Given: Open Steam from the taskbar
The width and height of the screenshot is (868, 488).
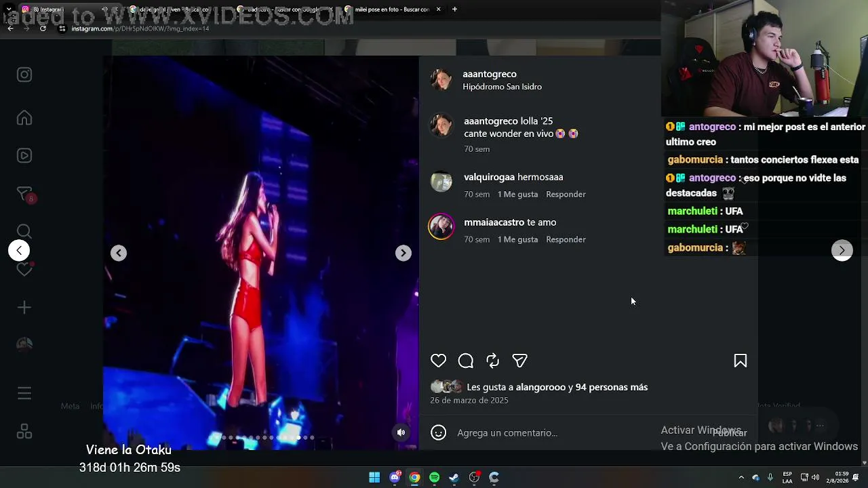Looking at the screenshot, I should click(454, 478).
